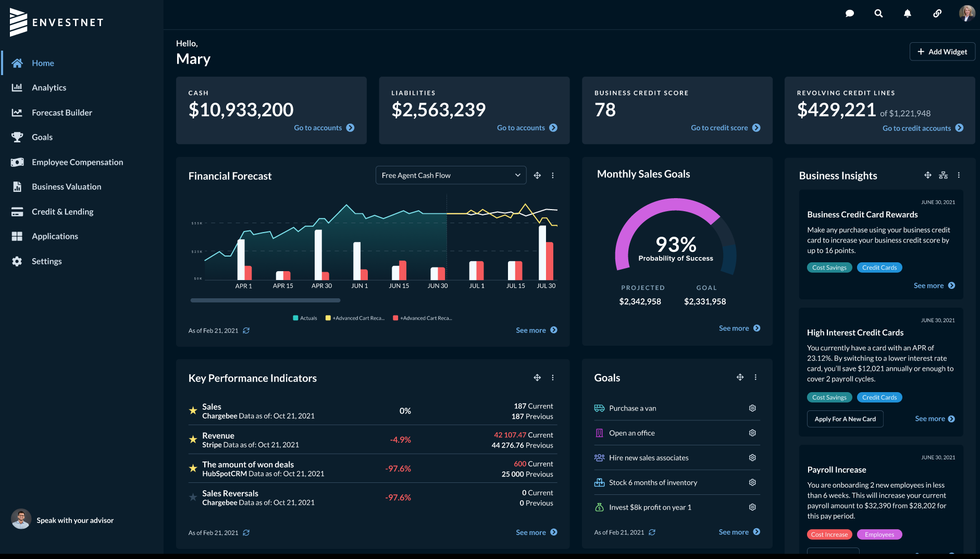This screenshot has height=559, width=980.
Task: Open Forecast Builder page
Action: [62, 113]
